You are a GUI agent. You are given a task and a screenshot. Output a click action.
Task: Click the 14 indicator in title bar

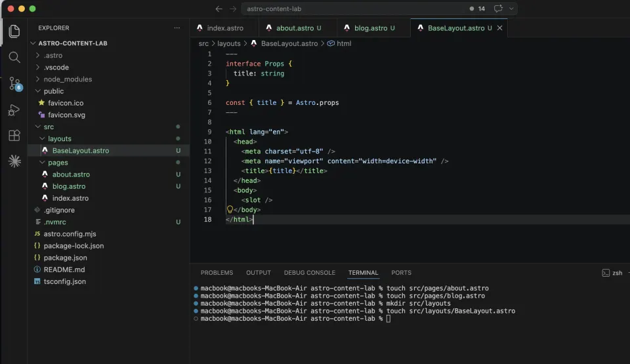tap(477, 9)
